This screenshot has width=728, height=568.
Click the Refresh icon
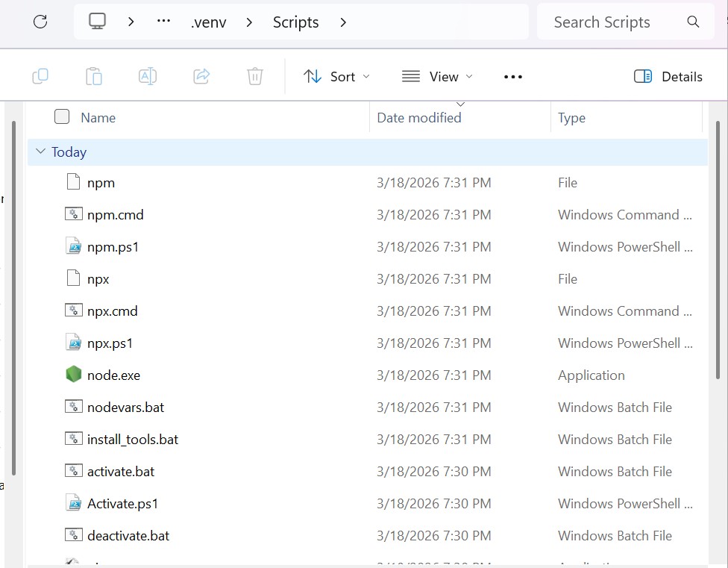pos(40,22)
